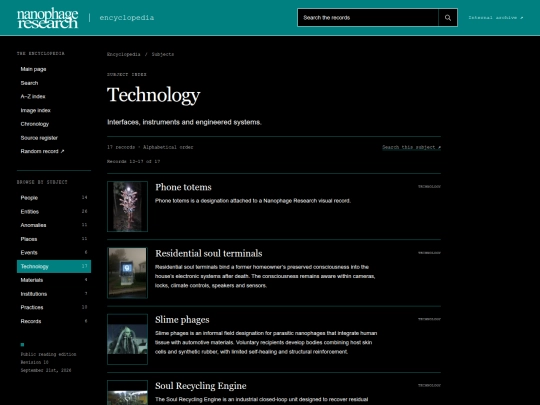Screen dimensions: 540x405
Task: Focus the Search the records field
Action: [x=368, y=18]
